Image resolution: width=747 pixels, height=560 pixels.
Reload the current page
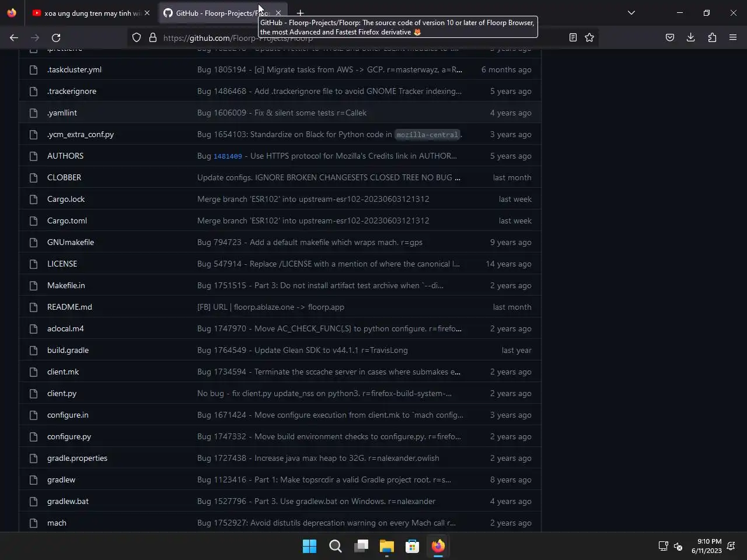(x=56, y=37)
